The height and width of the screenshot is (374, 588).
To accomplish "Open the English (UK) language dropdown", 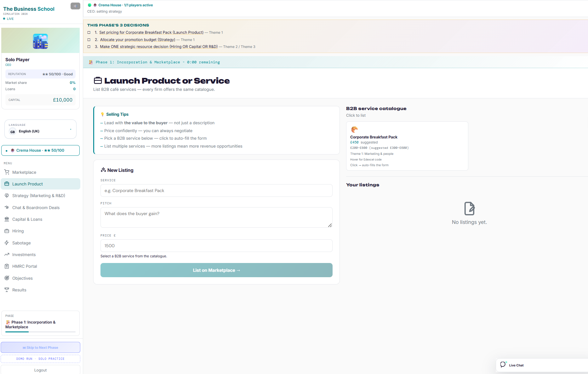I will [x=40, y=129].
